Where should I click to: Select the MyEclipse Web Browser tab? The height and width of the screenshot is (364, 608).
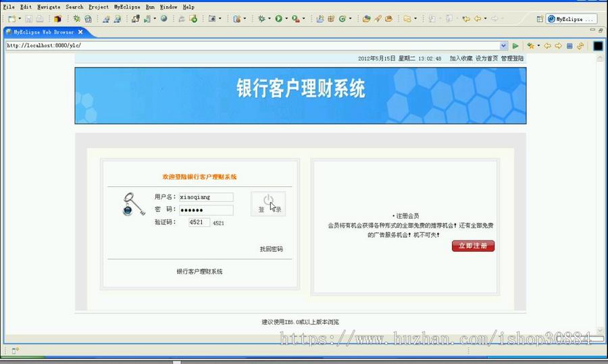(43, 32)
